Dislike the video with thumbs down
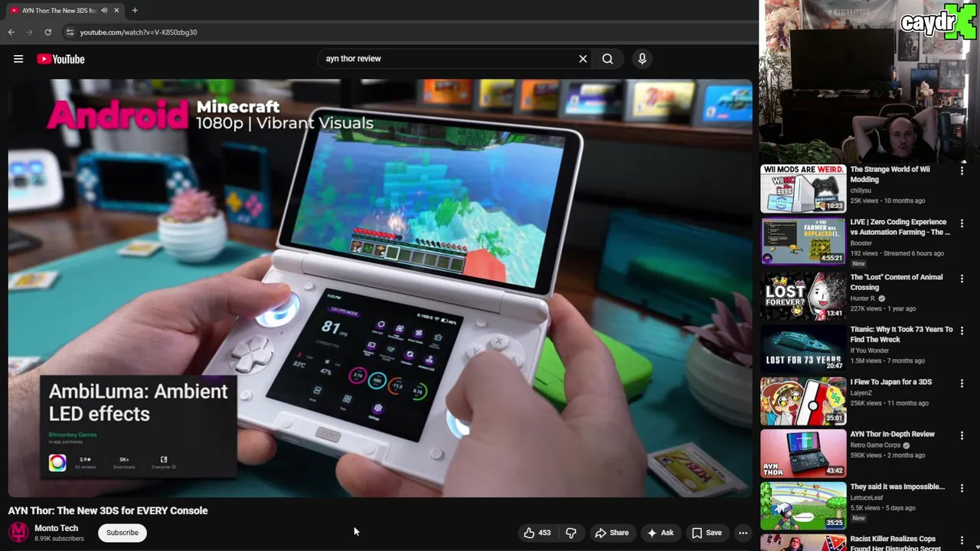The image size is (980, 551). [x=571, y=533]
